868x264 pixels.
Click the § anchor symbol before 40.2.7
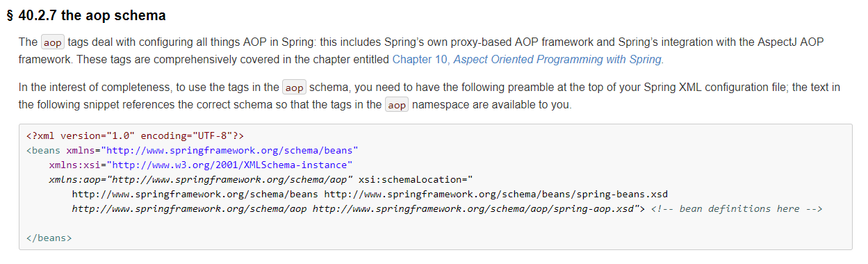click(10, 15)
